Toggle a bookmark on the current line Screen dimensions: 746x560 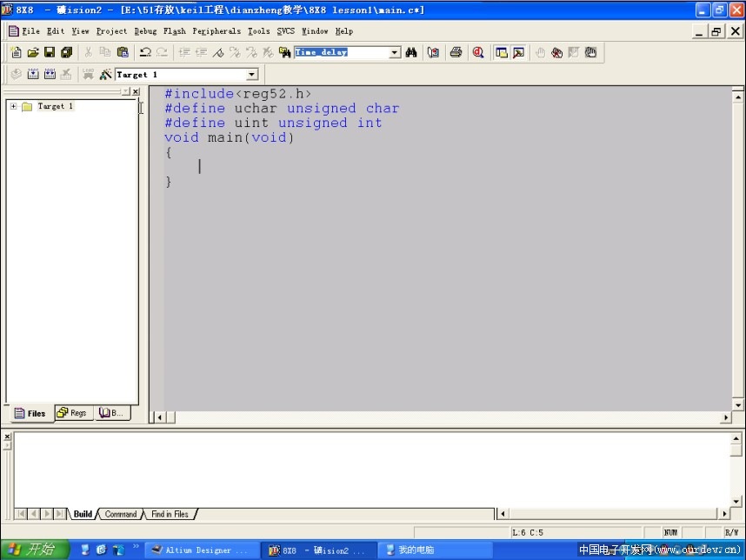[x=218, y=52]
